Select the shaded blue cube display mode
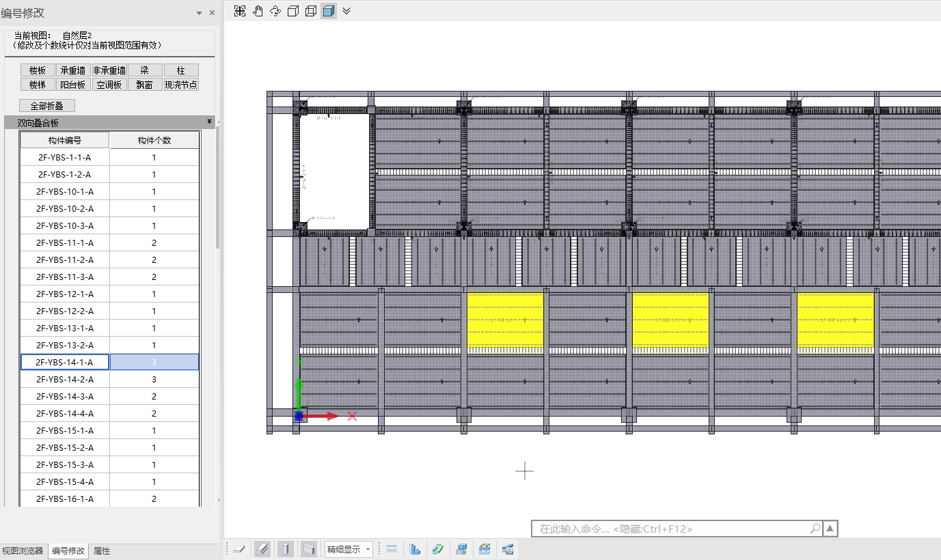This screenshot has width=941, height=560. click(329, 11)
